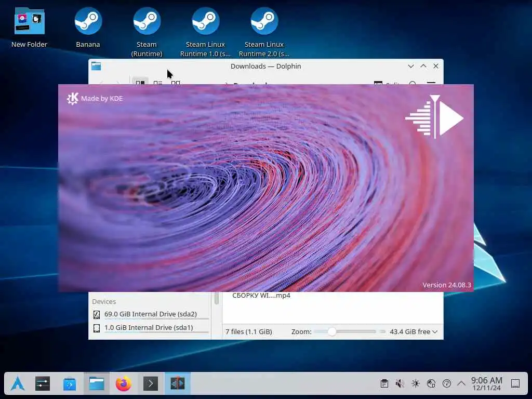
Task: Click the sda2 drive icon in Devices
Action: coord(97,314)
